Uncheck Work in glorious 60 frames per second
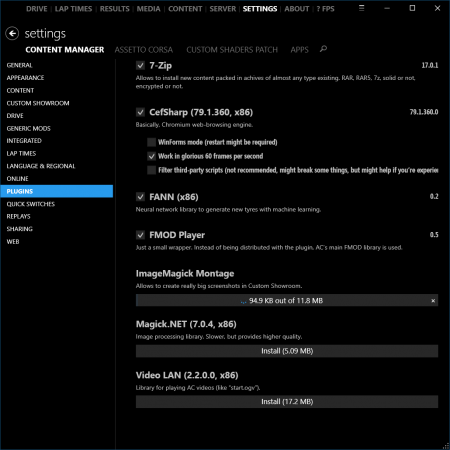The image size is (450, 450). tap(151, 156)
